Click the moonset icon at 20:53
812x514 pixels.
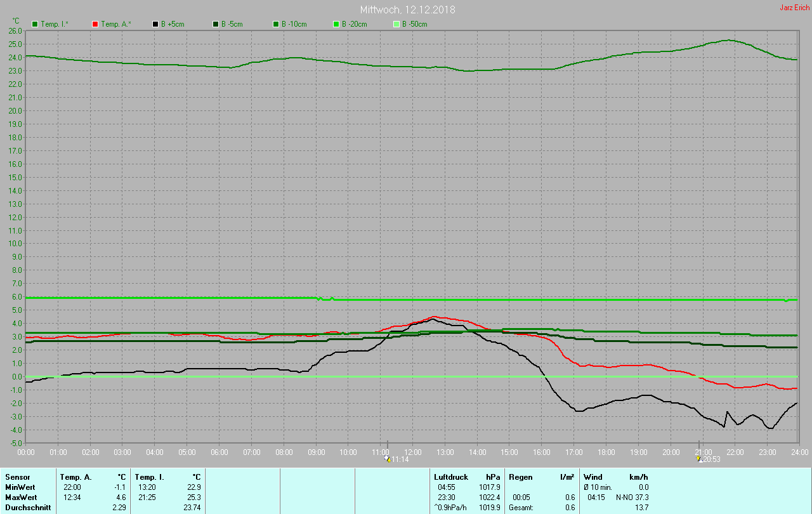(x=698, y=458)
